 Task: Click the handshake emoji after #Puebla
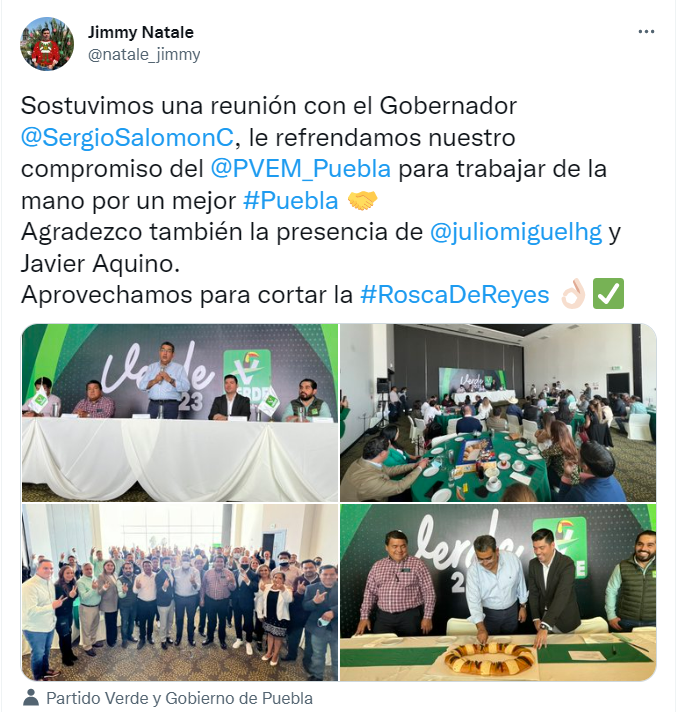362,200
